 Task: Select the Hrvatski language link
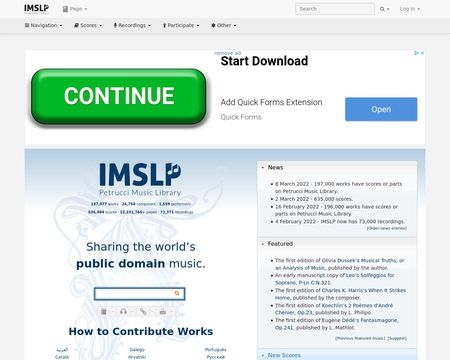pos(137,357)
